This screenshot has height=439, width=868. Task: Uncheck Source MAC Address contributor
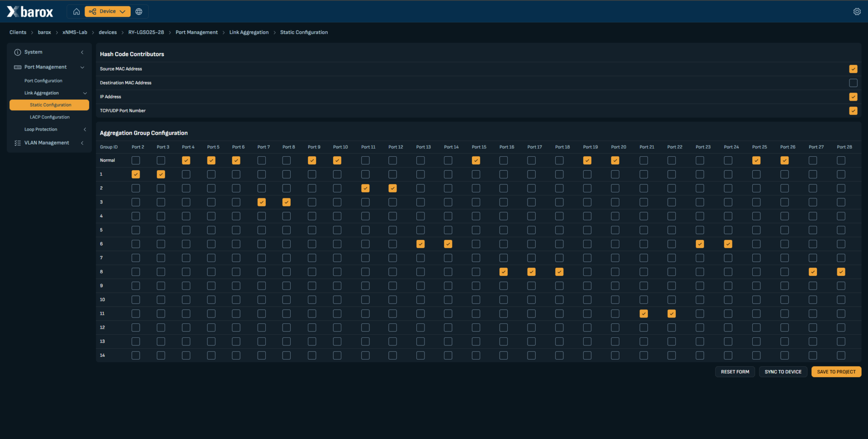(x=853, y=69)
